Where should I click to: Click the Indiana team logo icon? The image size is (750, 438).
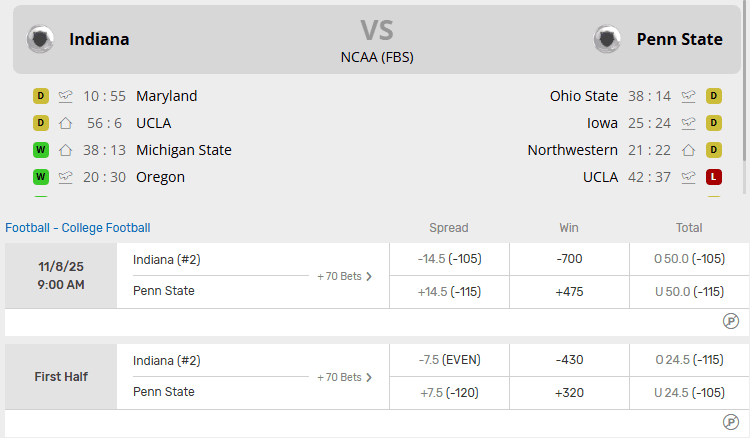(41, 39)
